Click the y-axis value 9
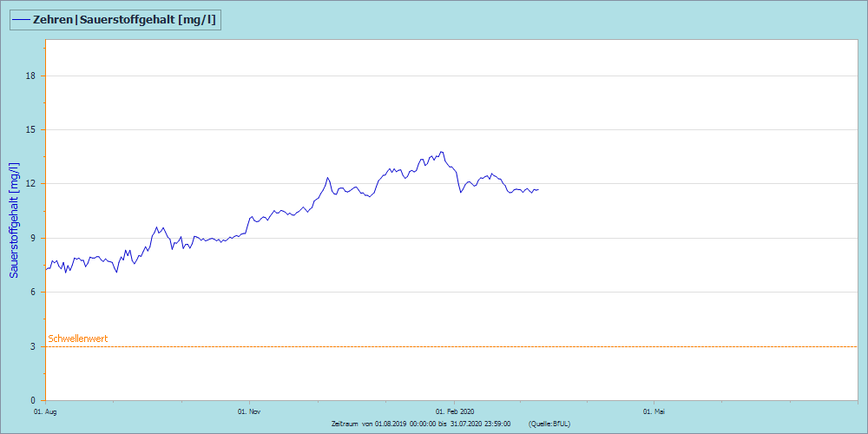 coord(33,238)
